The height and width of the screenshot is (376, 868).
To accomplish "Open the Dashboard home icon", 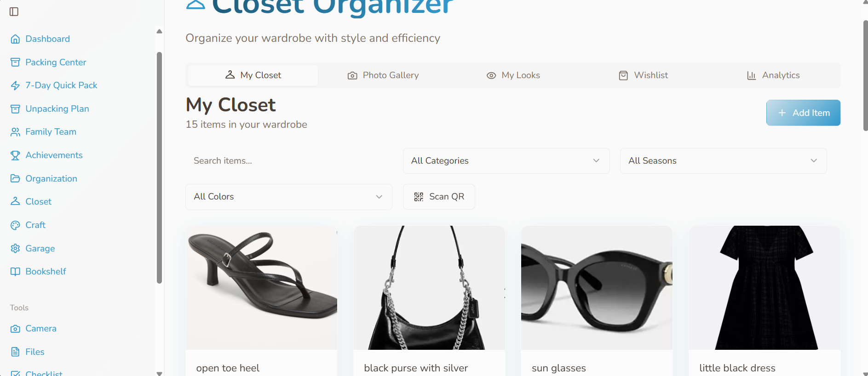I will pyautogui.click(x=15, y=39).
